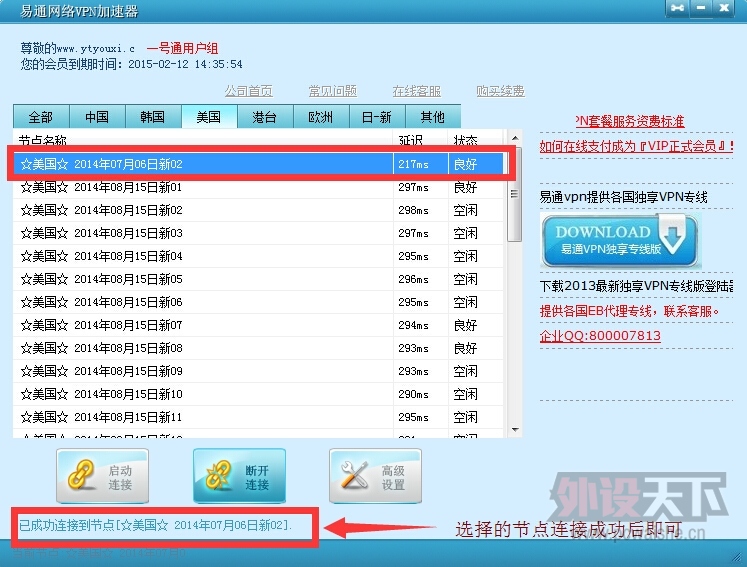Viewport: 747px width, 567px height.
Task: Select node 2014年08月15日新09
Action: pos(258,371)
